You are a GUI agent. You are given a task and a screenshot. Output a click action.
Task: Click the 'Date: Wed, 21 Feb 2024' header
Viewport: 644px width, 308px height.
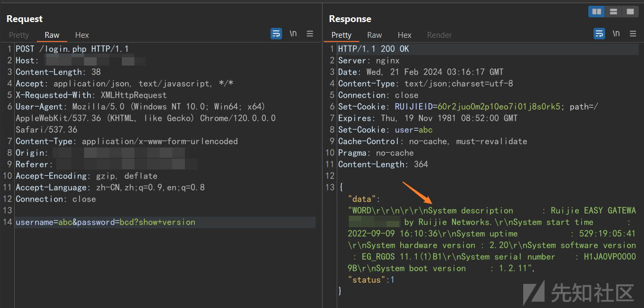(x=421, y=72)
